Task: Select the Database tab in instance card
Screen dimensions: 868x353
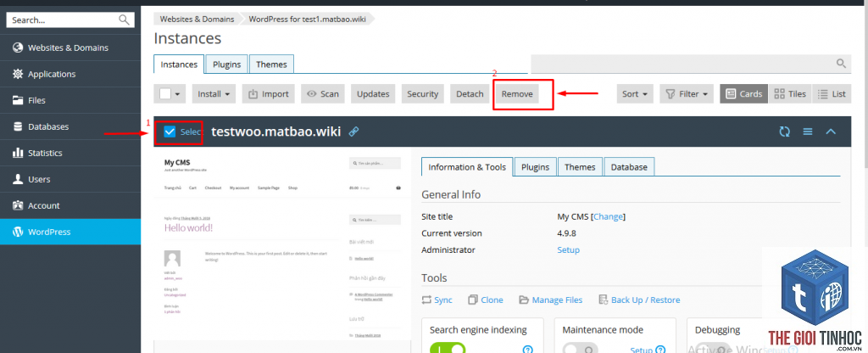Action: pyautogui.click(x=629, y=167)
